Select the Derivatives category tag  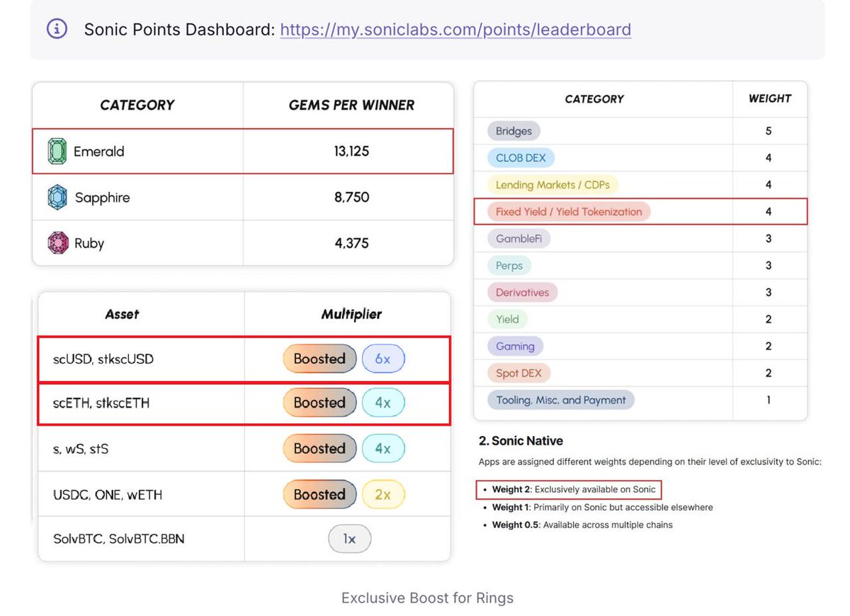pyautogui.click(x=523, y=292)
